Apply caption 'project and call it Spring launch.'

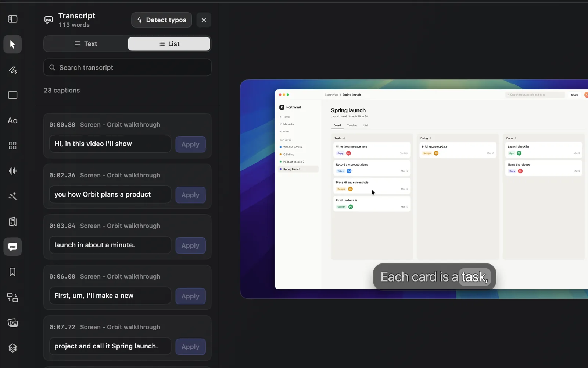pyautogui.click(x=190, y=347)
